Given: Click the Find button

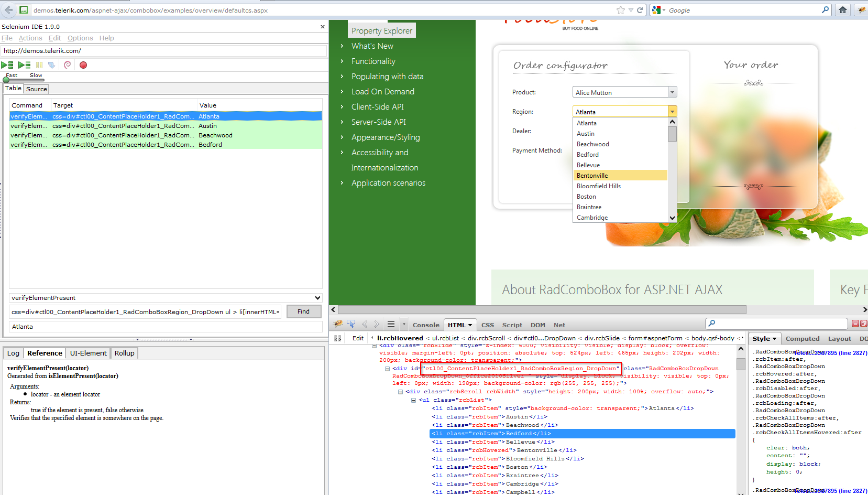Looking at the screenshot, I should point(303,311).
